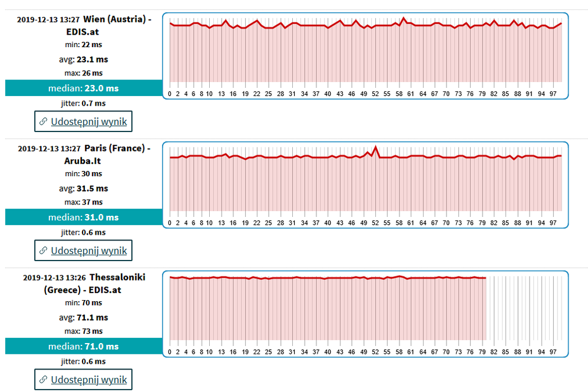
Task: Select the Thessaloniki (Greece) - EDIS.at title
Action: 94,283
